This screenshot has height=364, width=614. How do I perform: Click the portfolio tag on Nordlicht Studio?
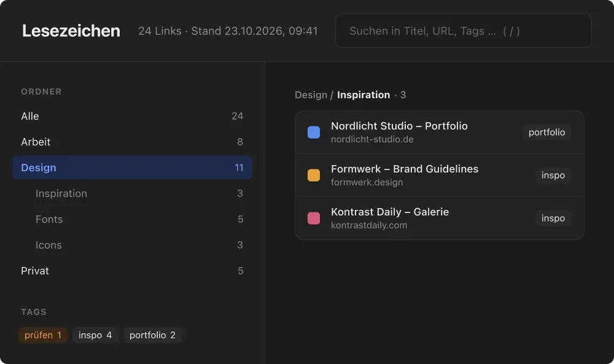coord(546,133)
